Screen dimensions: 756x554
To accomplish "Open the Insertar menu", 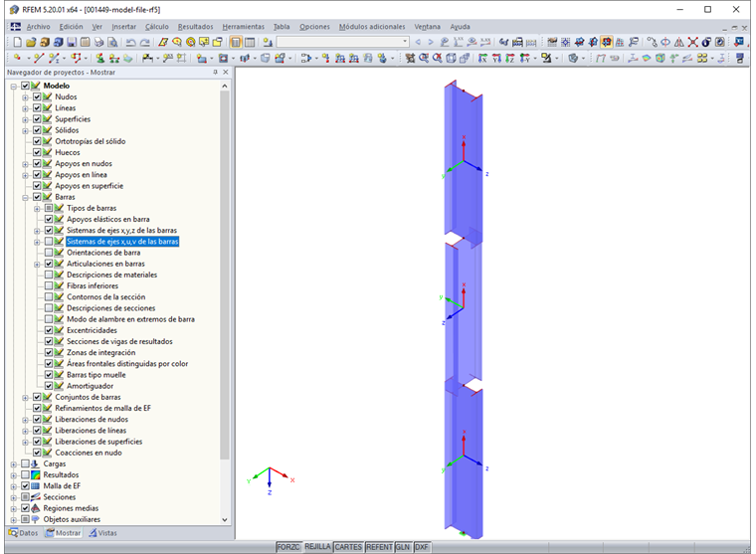I will pos(124,27).
